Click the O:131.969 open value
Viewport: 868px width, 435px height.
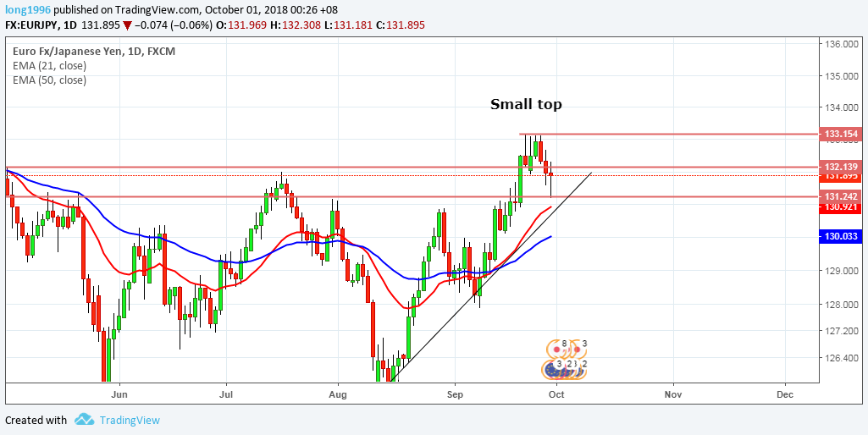[x=242, y=25]
